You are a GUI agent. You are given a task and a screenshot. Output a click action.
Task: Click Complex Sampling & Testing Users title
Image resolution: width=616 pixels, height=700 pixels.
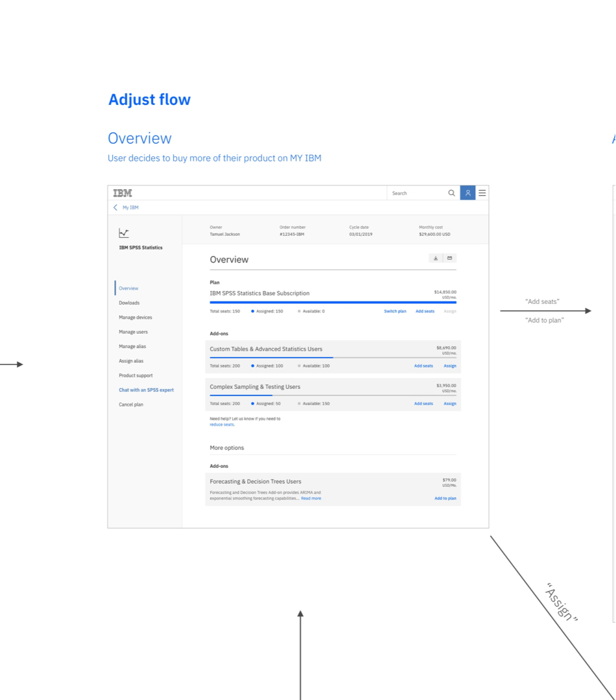(x=255, y=387)
